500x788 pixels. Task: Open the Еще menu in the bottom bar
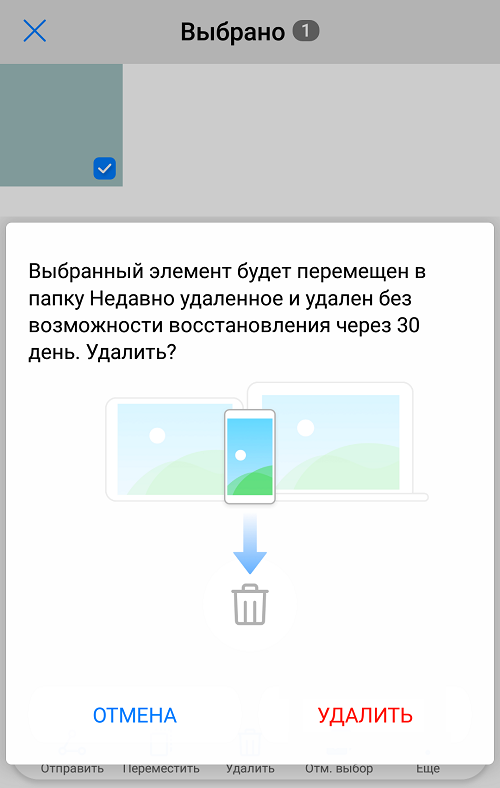pos(428,768)
